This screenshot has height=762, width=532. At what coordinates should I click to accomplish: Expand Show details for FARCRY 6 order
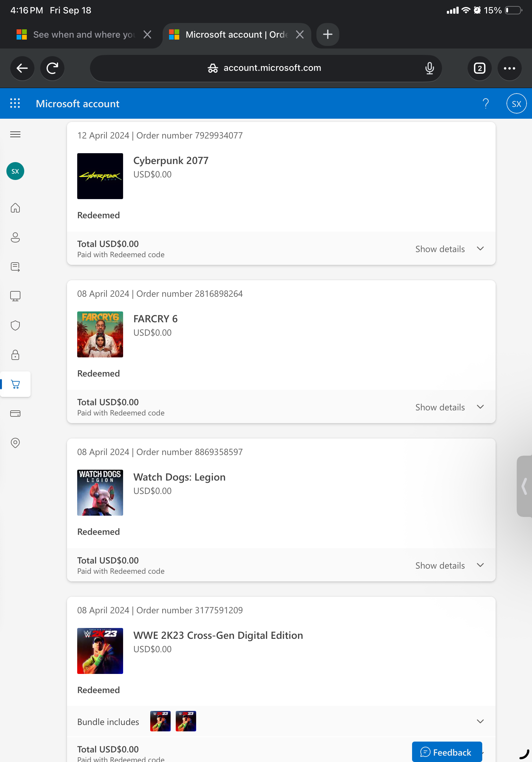coord(450,407)
